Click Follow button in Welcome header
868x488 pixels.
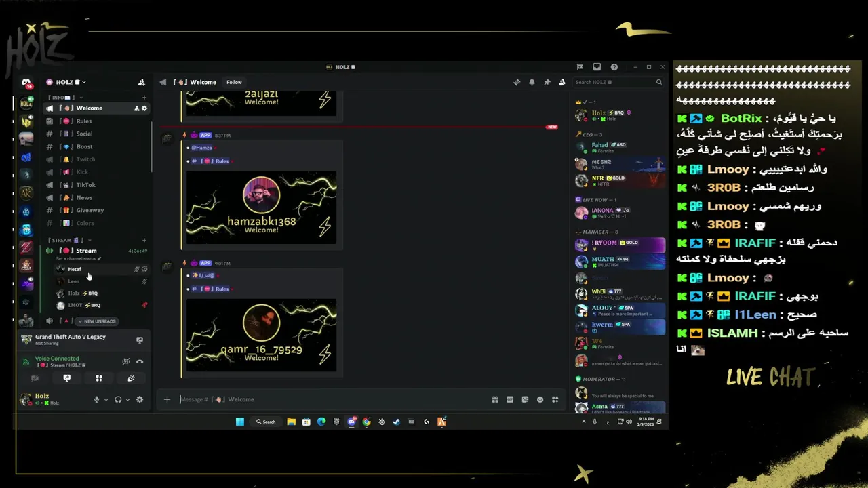pos(234,82)
